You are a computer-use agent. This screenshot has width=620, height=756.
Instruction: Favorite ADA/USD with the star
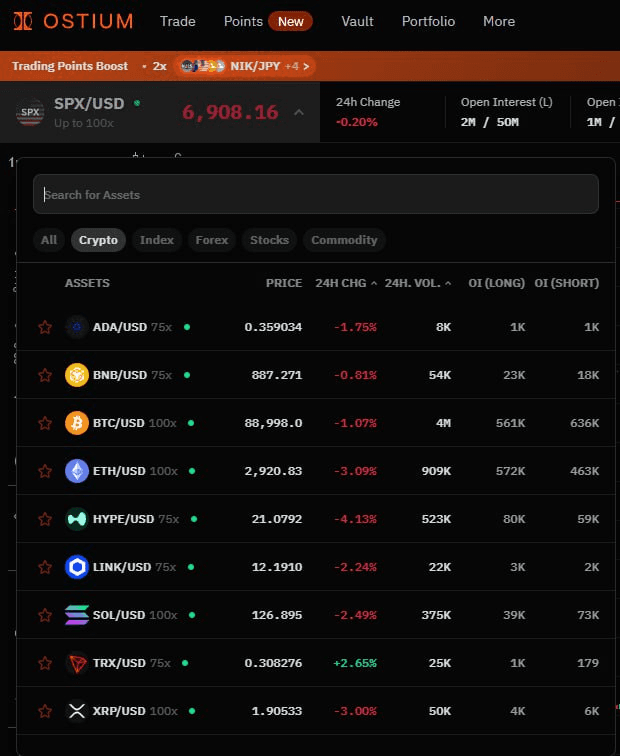click(44, 327)
